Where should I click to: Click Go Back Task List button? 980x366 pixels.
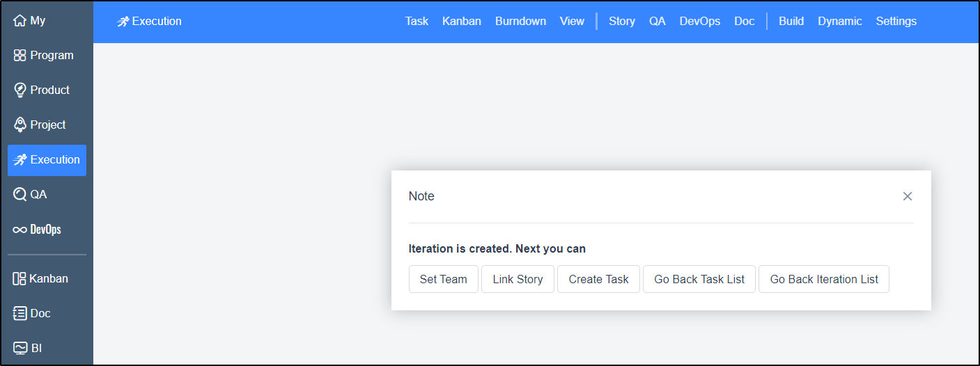[x=699, y=279]
